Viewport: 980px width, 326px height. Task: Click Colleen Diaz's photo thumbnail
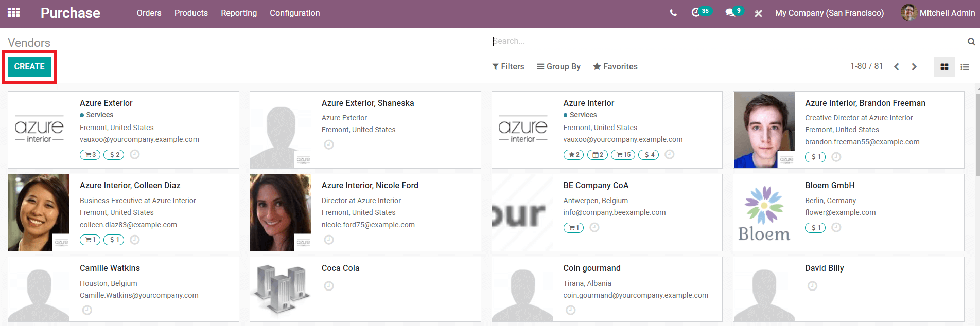(39, 212)
